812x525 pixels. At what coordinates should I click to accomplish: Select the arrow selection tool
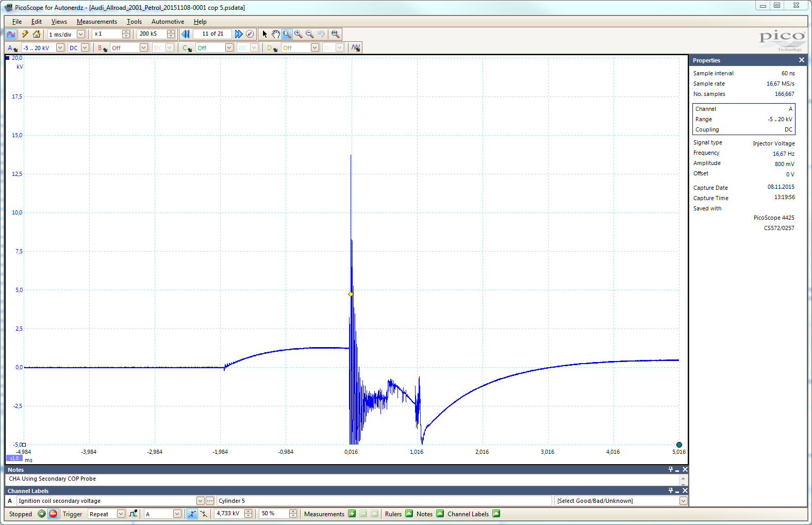click(x=265, y=34)
